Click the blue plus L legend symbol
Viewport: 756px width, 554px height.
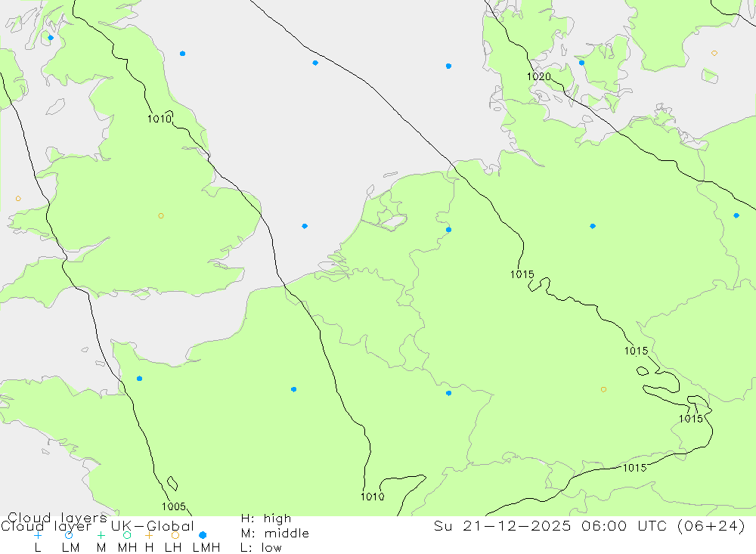pyautogui.click(x=38, y=535)
